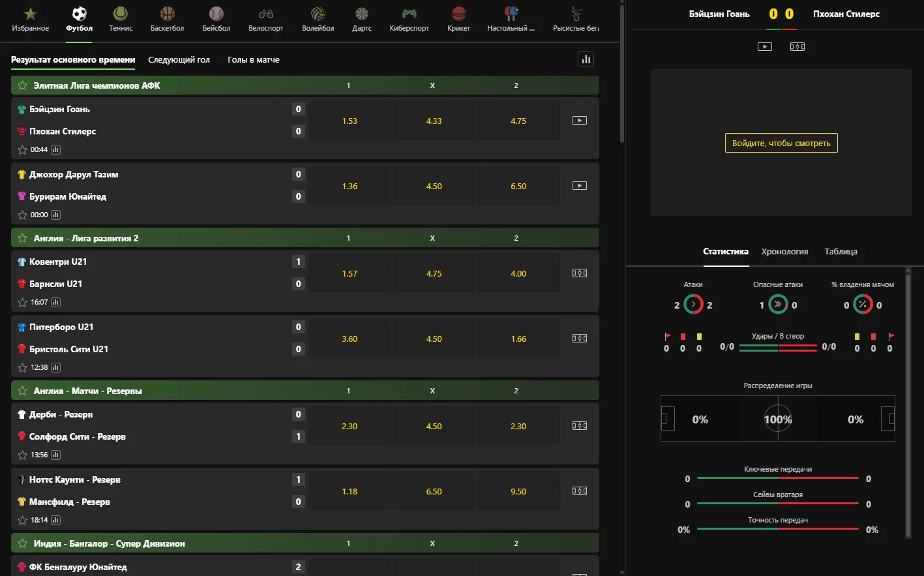Bet on Питерборо U21 win at 3.60
The height and width of the screenshot is (576, 924).
point(350,339)
